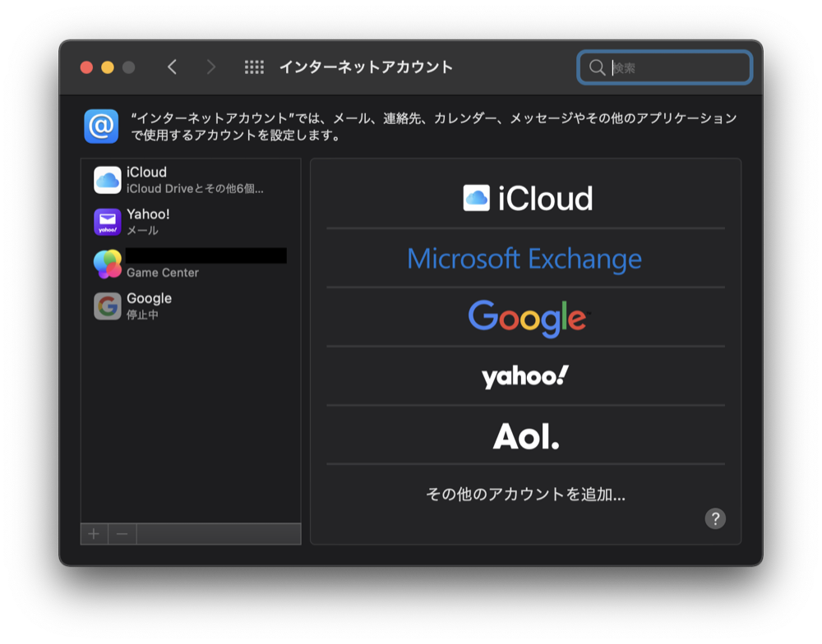The height and width of the screenshot is (644, 822).
Task: Show all preferences grid icon
Action: 254,67
